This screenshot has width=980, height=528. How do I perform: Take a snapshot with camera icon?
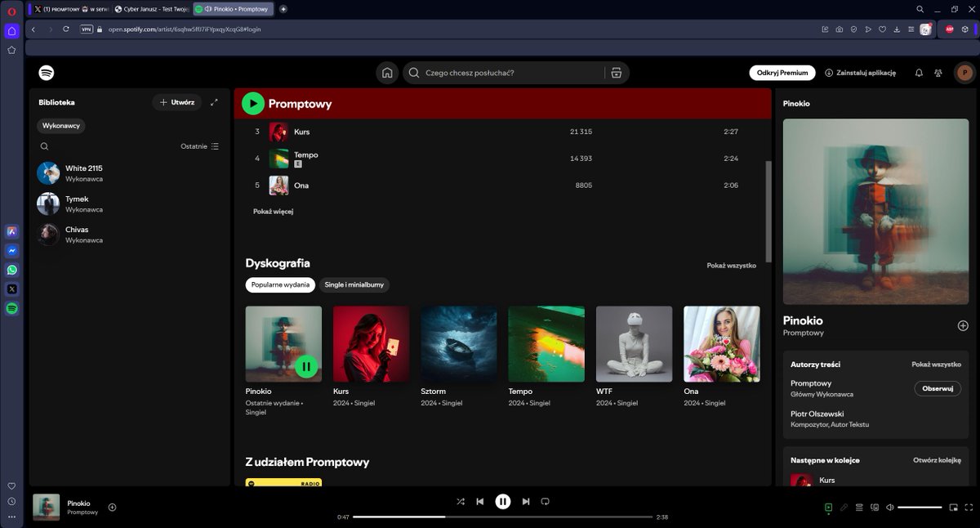(x=839, y=29)
